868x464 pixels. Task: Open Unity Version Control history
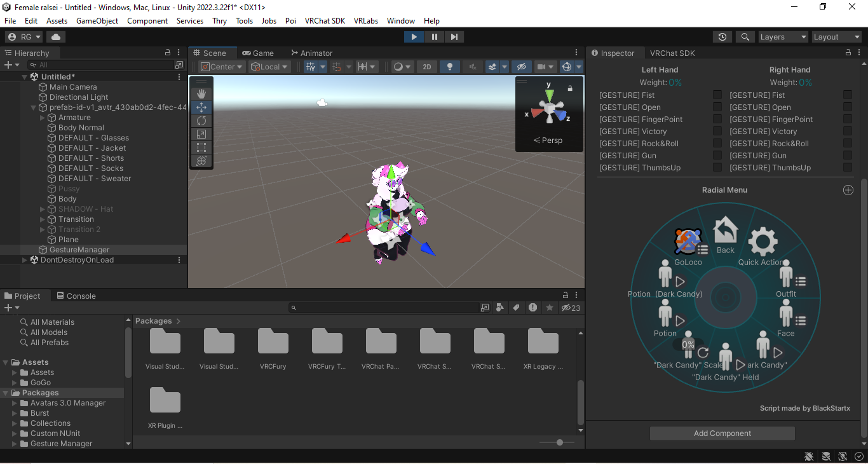click(722, 37)
